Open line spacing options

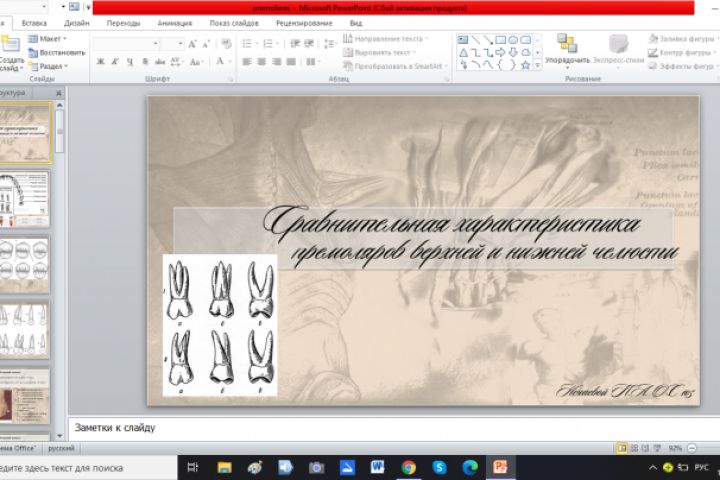[x=330, y=44]
